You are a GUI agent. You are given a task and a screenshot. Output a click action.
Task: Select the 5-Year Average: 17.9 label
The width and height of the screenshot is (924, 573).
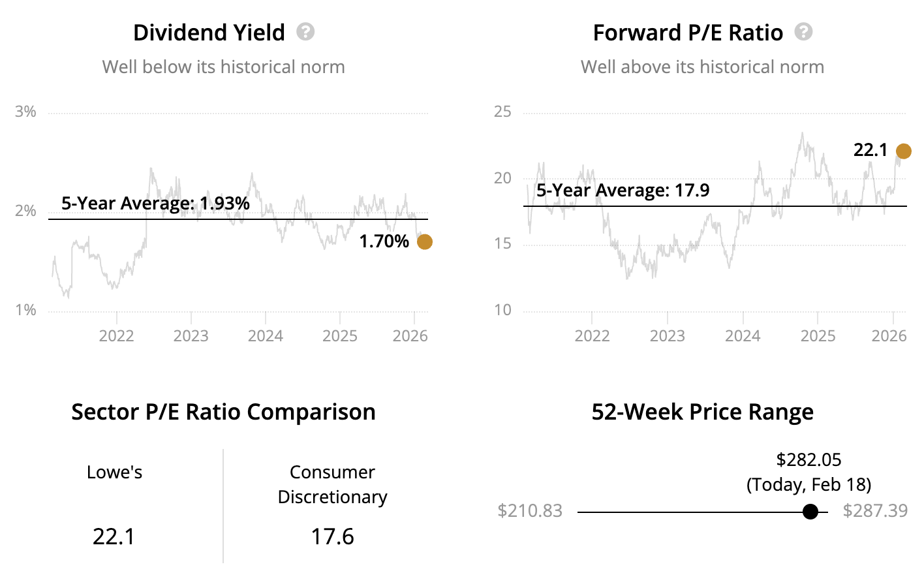coord(623,190)
